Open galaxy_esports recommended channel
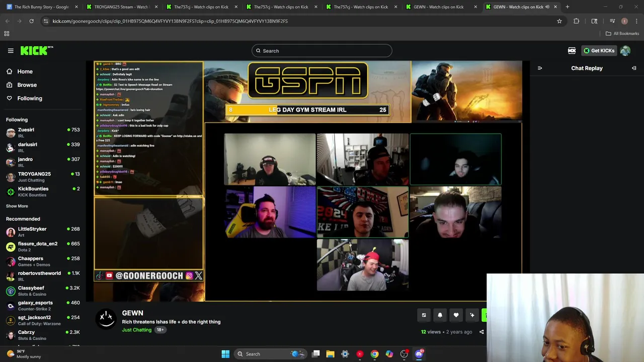 43,306
